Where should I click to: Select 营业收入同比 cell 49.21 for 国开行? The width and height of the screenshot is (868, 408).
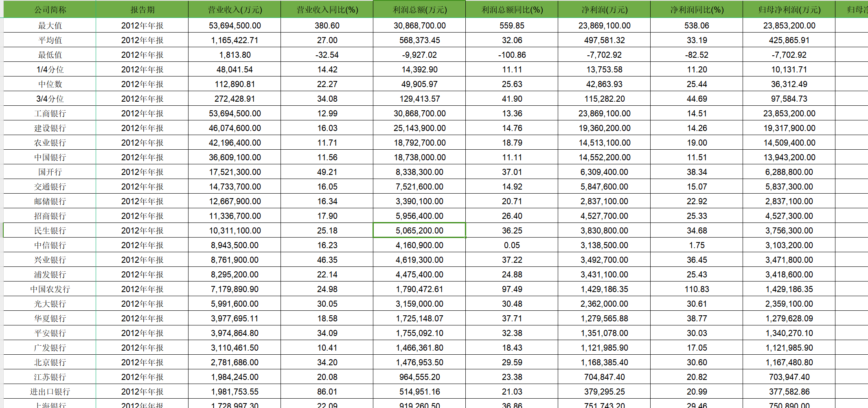click(327, 172)
